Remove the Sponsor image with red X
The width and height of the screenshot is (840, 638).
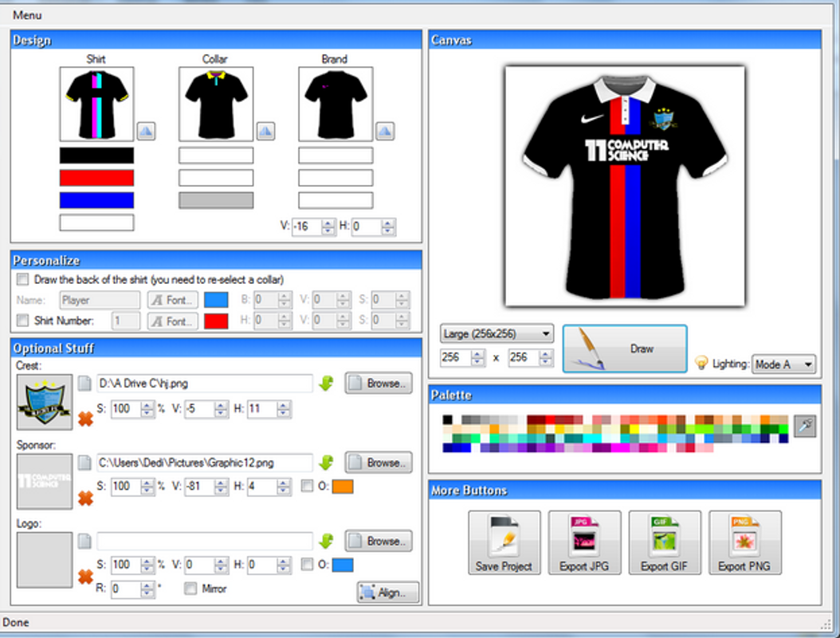tap(86, 498)
